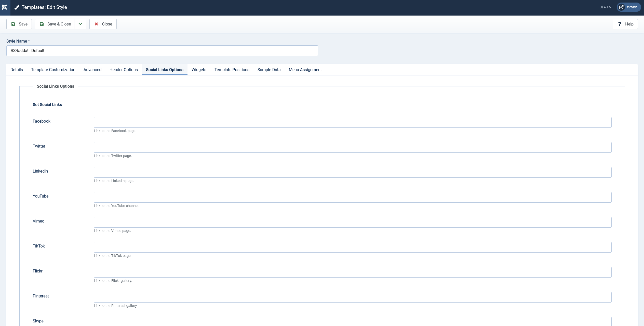Click the Pinterest gallery link field
Screen dimensions: 644x326
(353, 297)
